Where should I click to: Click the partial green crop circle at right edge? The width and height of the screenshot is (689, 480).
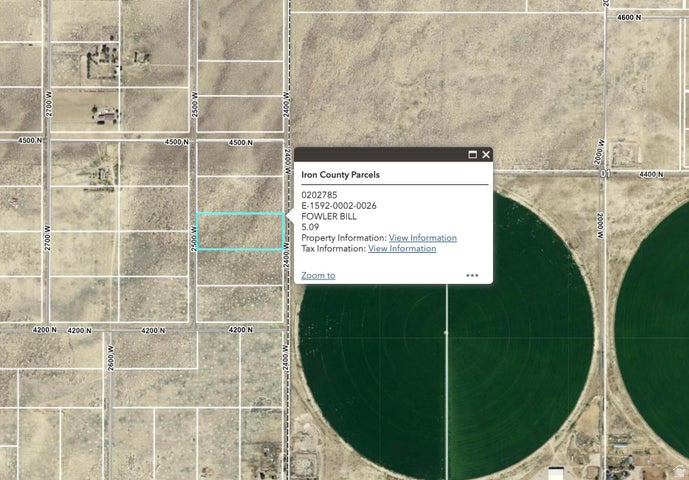(x=655, y=334)
